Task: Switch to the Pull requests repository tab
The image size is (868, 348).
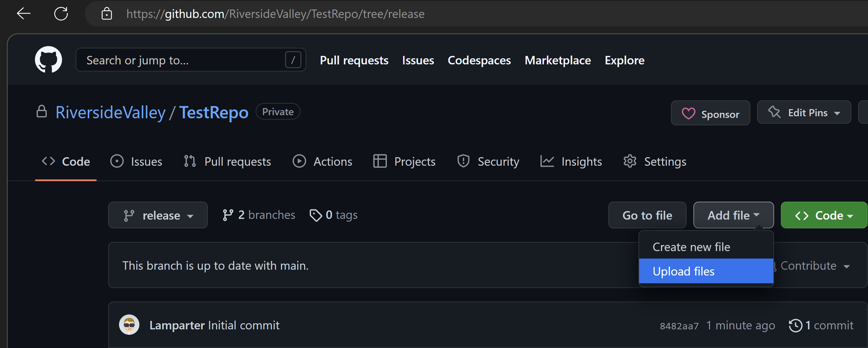Action: 227,161
